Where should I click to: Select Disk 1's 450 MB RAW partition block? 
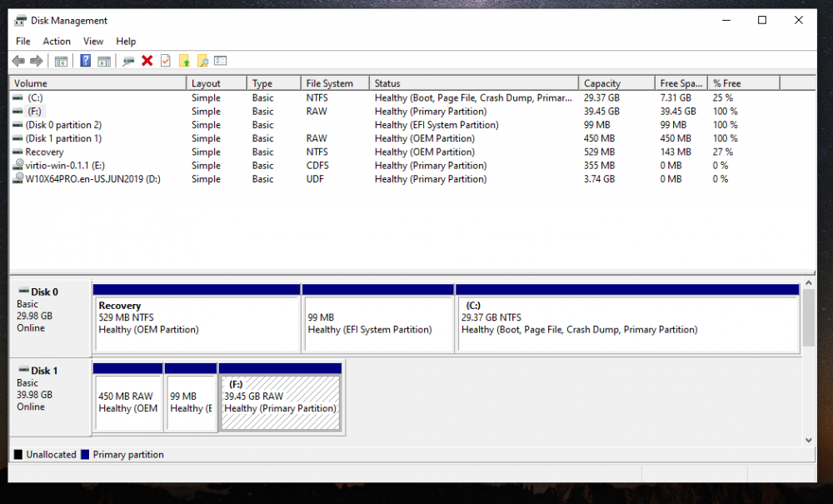click(x=128, y=397)
